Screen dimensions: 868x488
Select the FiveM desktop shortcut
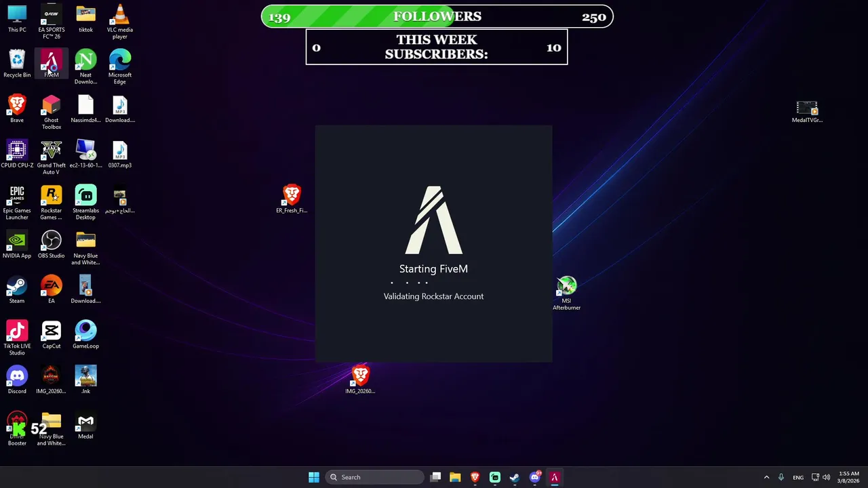pyautogui.click(x=52, y=64)
